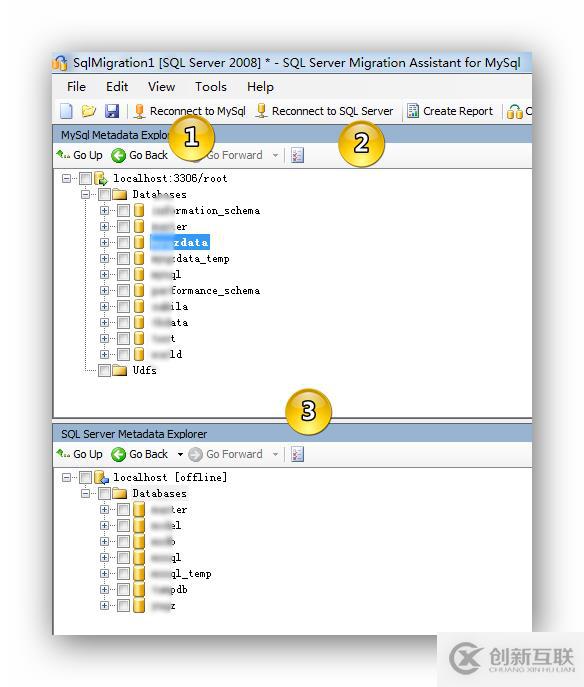This screenshot has height=687, width=584.
Task: Check the information_schema checkbox
Action: tap(124, 210)
